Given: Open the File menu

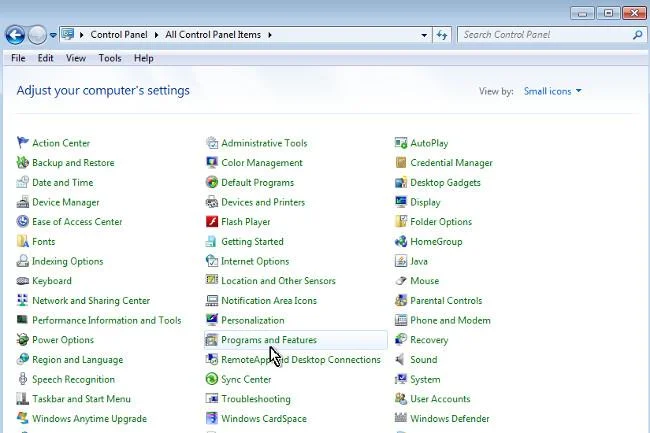Looking at the screenshot, I should 18,58.
